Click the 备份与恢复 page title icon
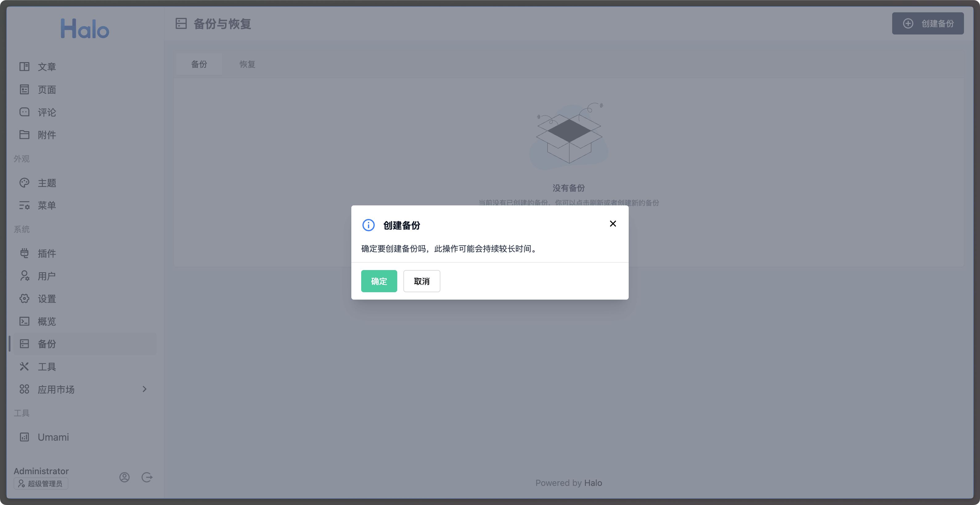This screenshot has height=505, width=980. (x=181, y=24)
